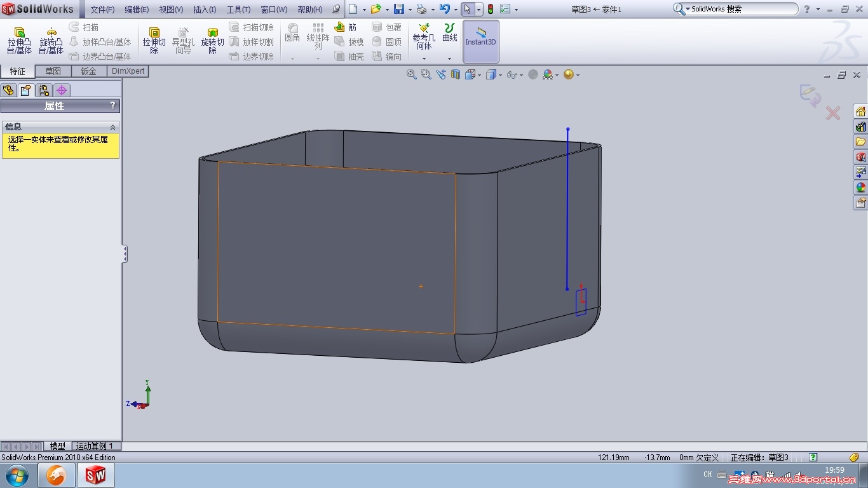Click the Section View icon
Screen dimensions: 868x488
455,74
